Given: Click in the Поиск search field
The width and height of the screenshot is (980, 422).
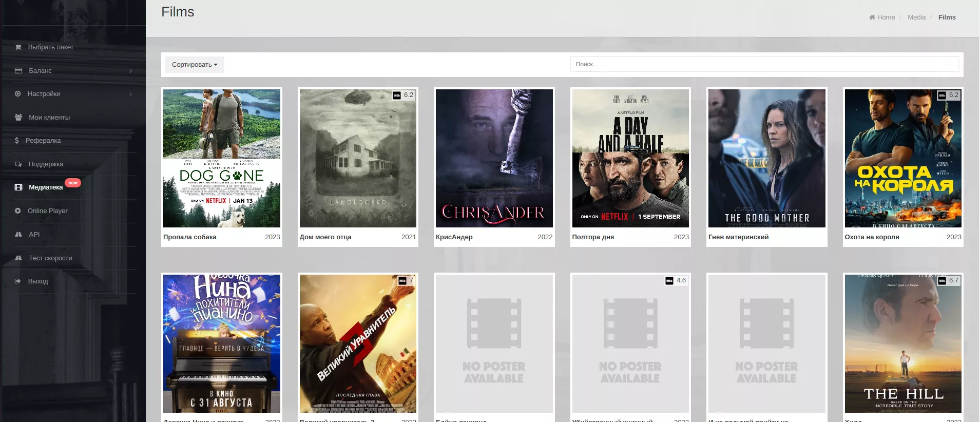Looking at the screenshot, I should coord(764,65).
